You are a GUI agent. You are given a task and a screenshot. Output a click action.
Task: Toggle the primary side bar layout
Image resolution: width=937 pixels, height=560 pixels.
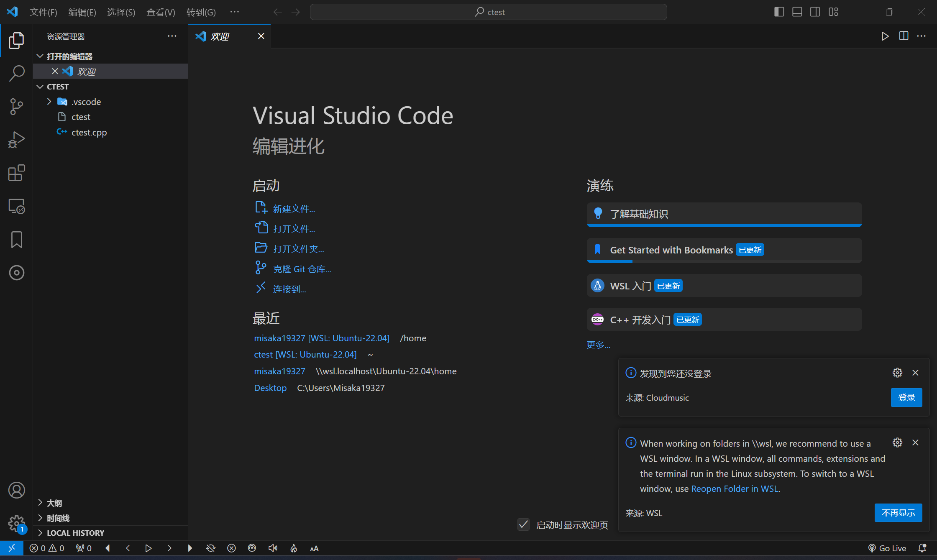(x=779, y=12)
